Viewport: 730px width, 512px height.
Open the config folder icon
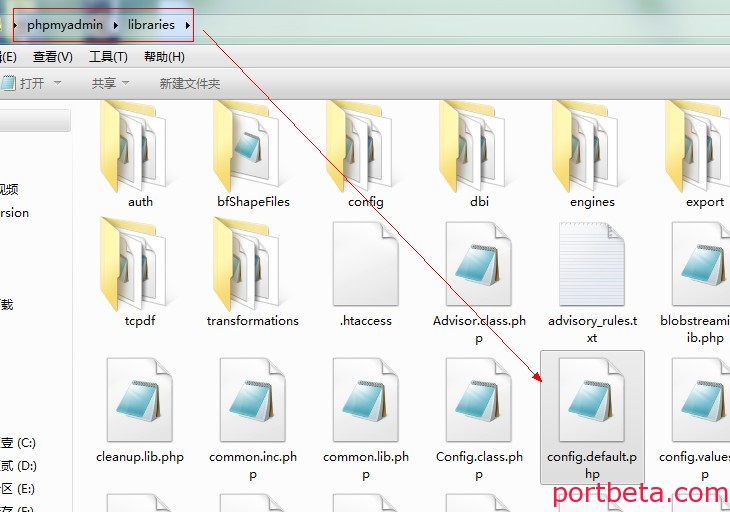(x=359, y=147)
